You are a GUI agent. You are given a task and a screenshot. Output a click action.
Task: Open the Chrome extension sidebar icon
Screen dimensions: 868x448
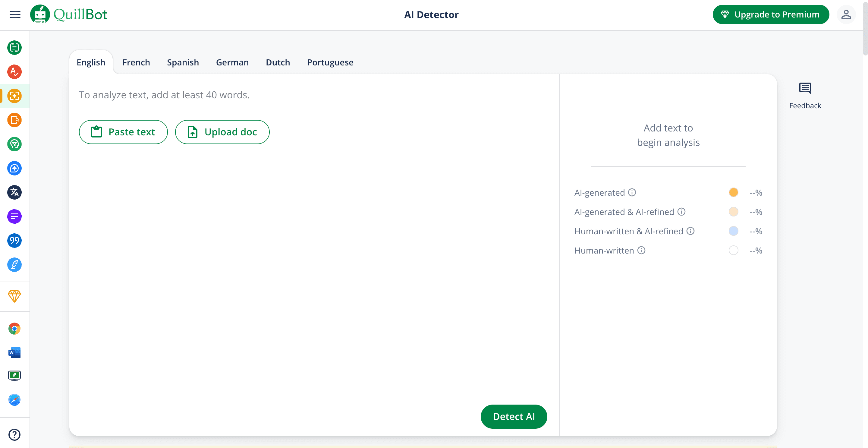tap(14, 329)
